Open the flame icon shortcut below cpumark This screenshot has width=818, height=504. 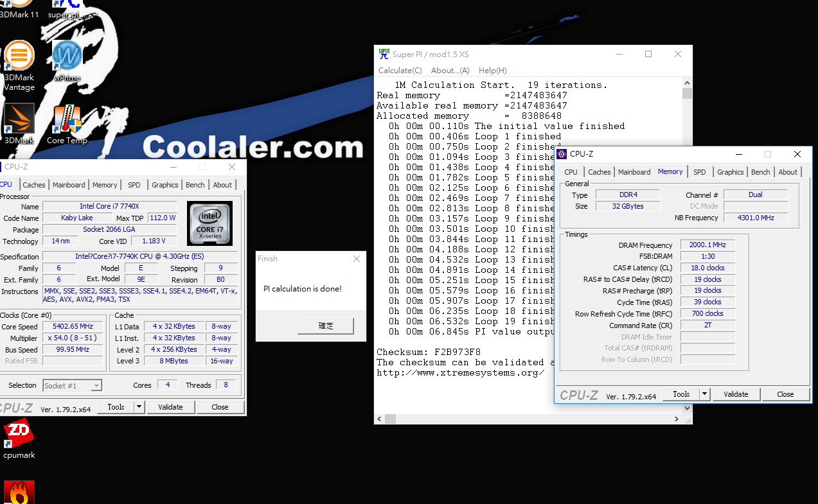pyautogui.click(x=19, y=492)
